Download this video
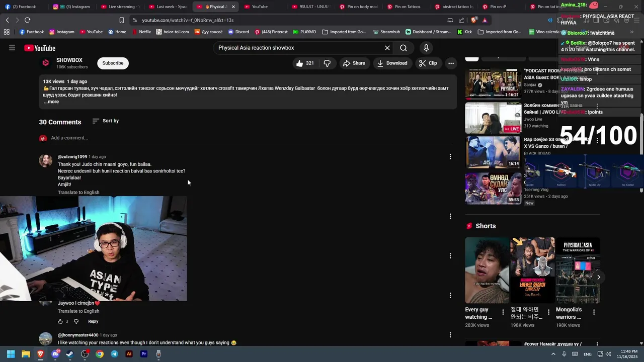This screenshot has height=362, width=644. [392, 63]
